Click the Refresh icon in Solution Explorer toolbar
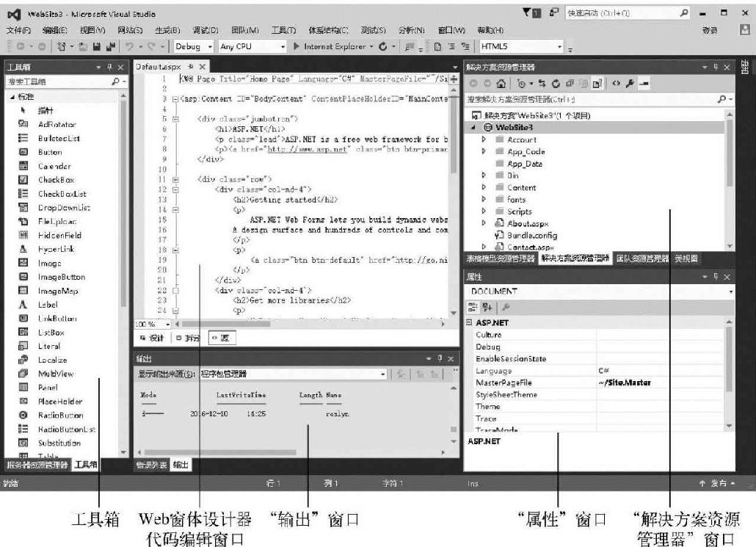This screenshot has width=756, height=547. point(556,84)
